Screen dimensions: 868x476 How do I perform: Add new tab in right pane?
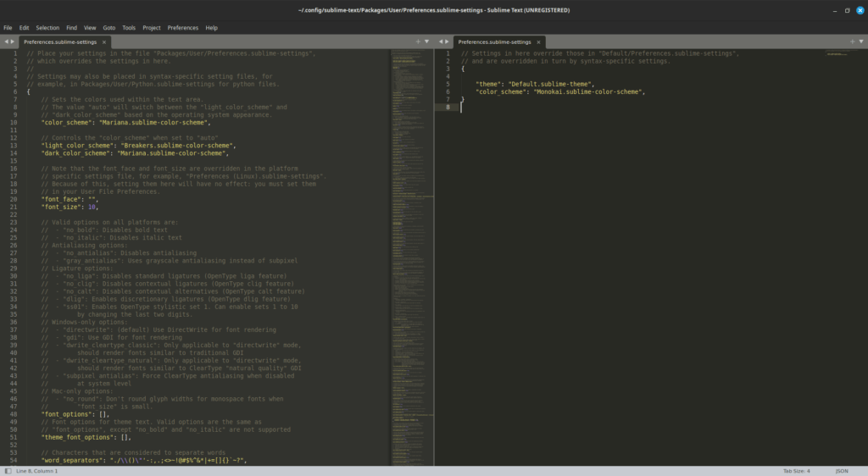tap(853, 42)
